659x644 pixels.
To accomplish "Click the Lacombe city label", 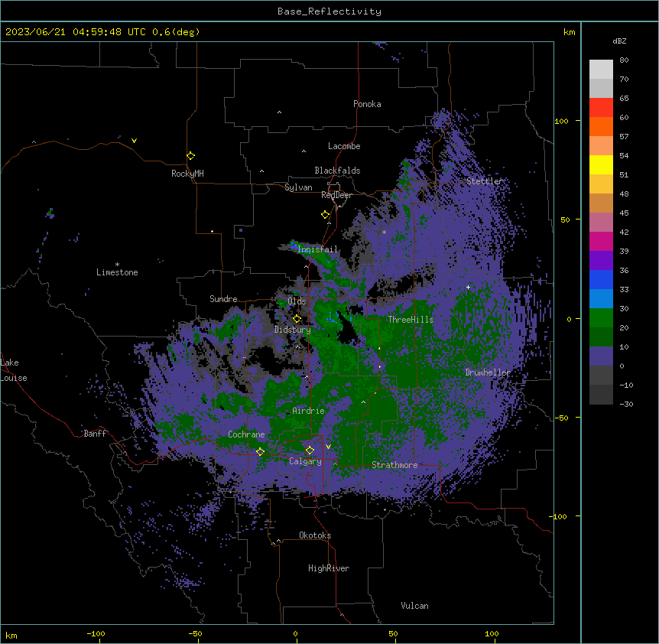I will (344, 146).
